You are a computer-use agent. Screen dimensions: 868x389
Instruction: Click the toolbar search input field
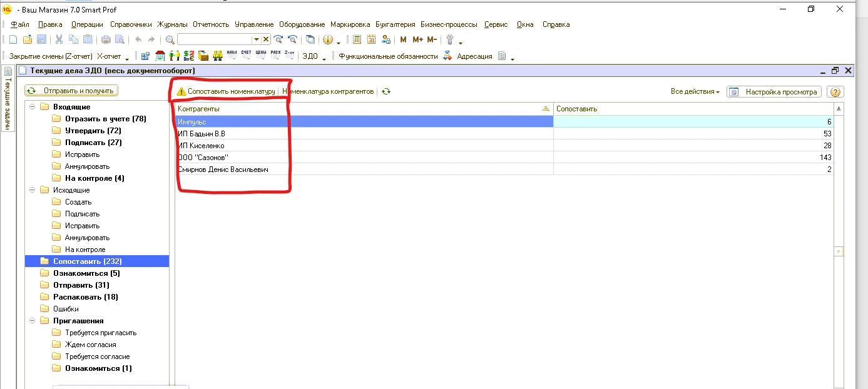click(x=215, y=39)
